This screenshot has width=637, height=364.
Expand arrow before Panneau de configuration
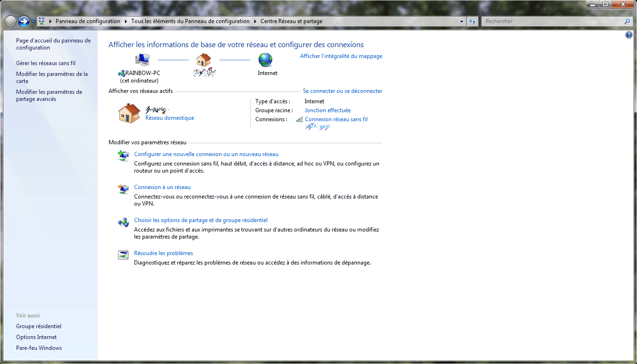[50, 21]
